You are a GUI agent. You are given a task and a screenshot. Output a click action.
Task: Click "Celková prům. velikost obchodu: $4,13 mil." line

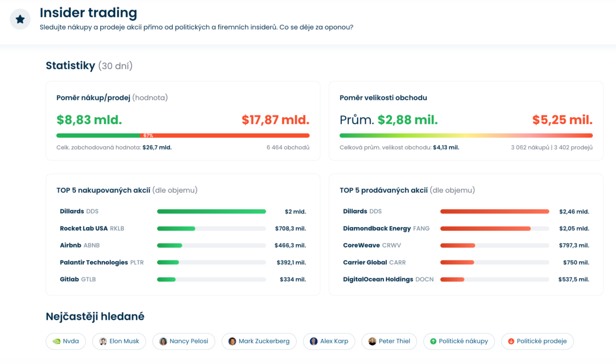399,147
